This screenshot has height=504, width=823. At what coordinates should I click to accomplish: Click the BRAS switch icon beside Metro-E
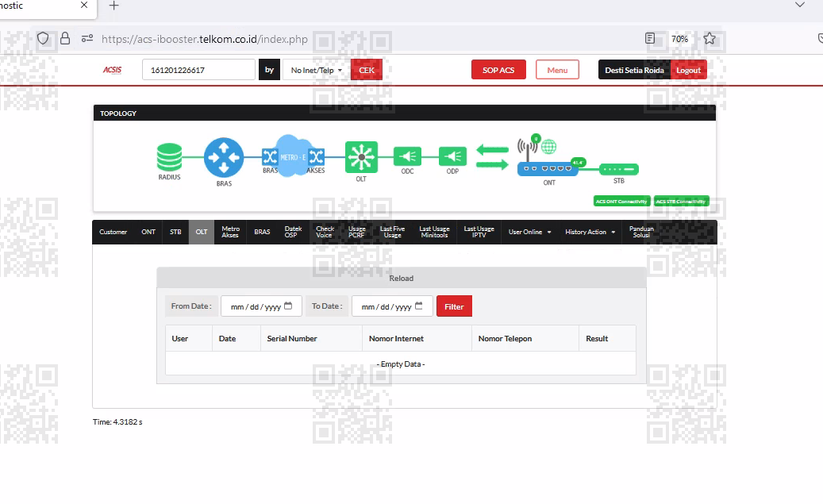270,156
